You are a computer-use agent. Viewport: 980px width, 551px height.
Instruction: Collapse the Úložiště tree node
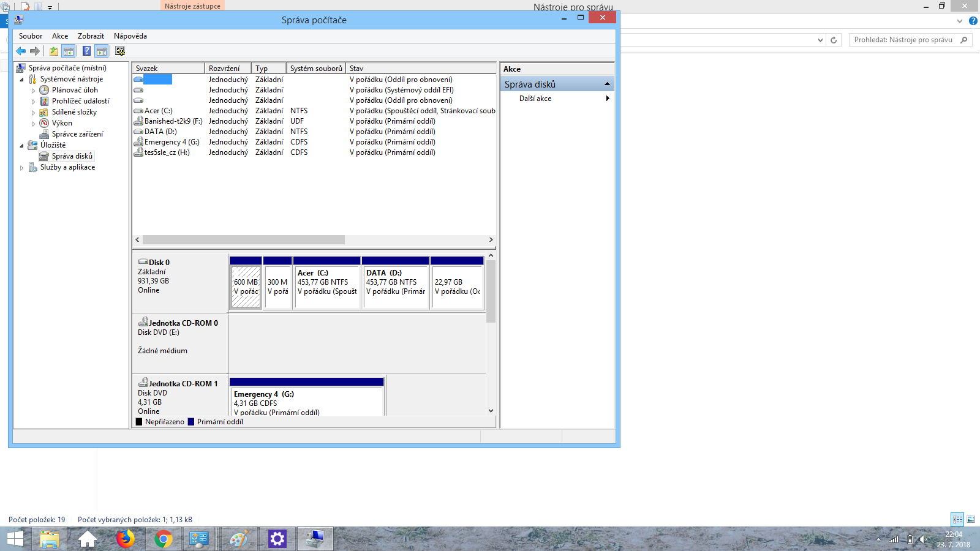(x=22, y=146)
